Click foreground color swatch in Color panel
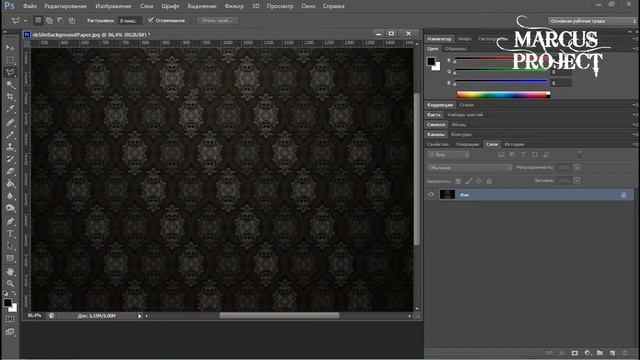 coord(431,62)
